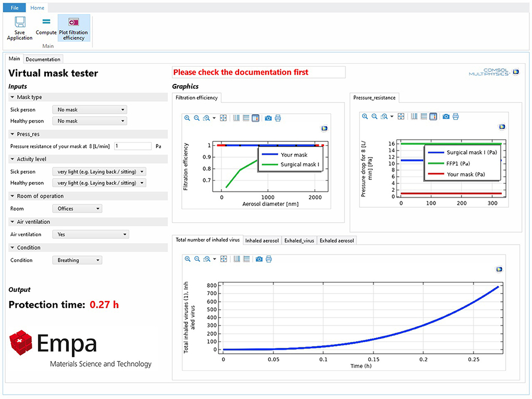Screen dimensions: 532x399
Task: Toggle y-axis log scale on inhaled virus plot
Action: (246, 259)
